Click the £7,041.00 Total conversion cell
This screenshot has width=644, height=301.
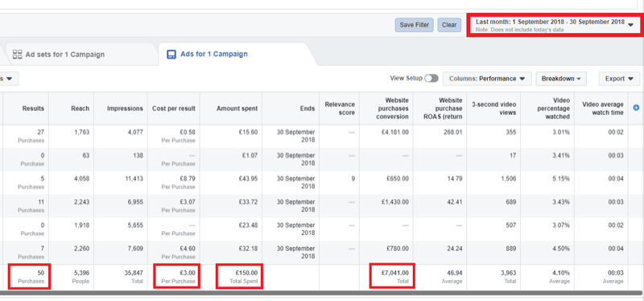tap(392, 276)
